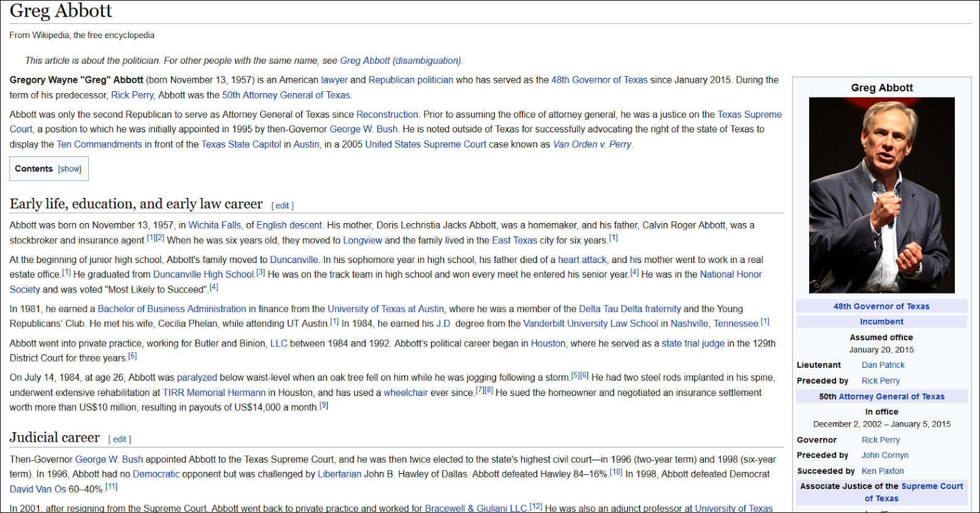The height and width of the screenshot is (513, 980).
Task: Open the 'Texas State Capitol' link
Action: (x=241, y=145)
